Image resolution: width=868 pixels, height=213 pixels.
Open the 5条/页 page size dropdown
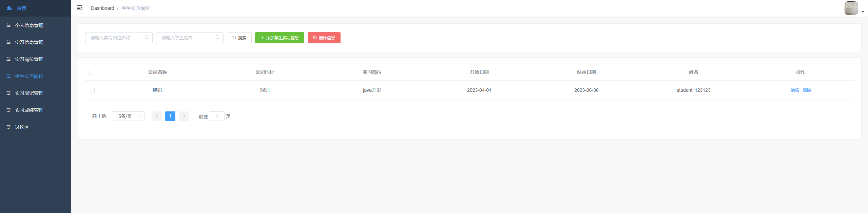[x=128, y=116]
